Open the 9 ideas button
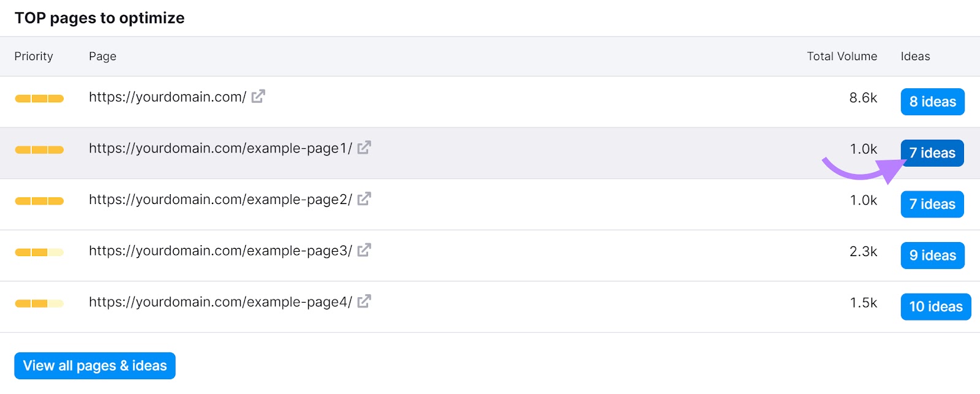 [x=932, y=256]
